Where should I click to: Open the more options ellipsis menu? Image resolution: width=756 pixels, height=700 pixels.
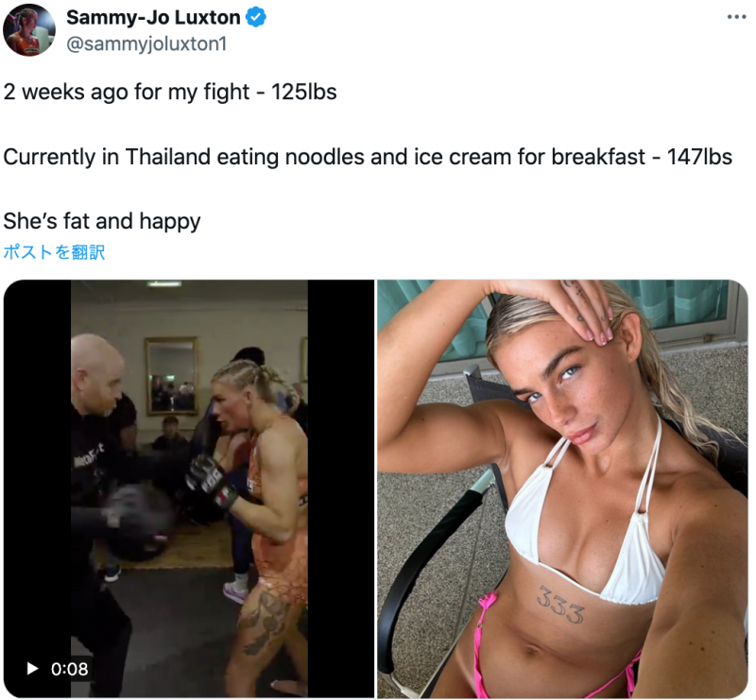pos(736,17)
